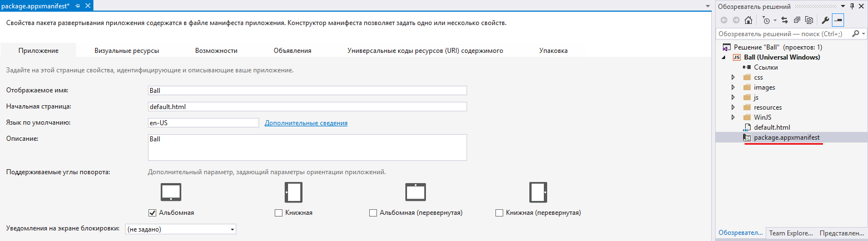
Task: Expand the css folder
Action: (x=734, y=77)
